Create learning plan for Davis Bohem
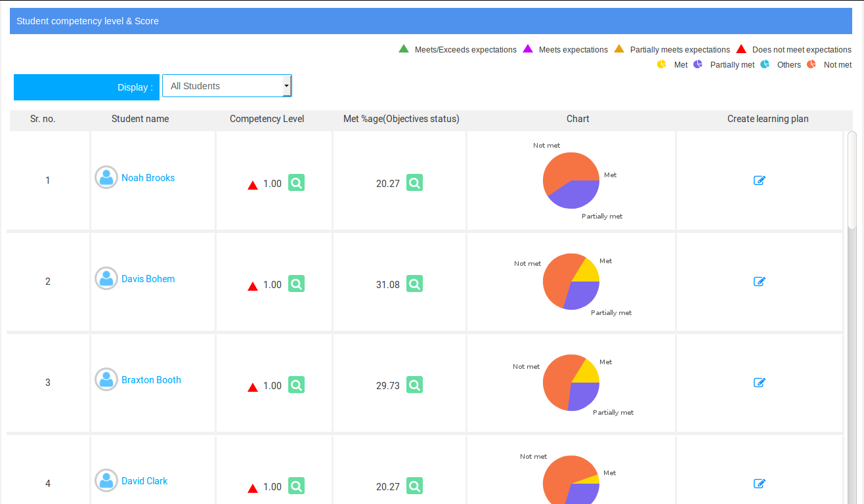864x504 pixels. (760, 282)
